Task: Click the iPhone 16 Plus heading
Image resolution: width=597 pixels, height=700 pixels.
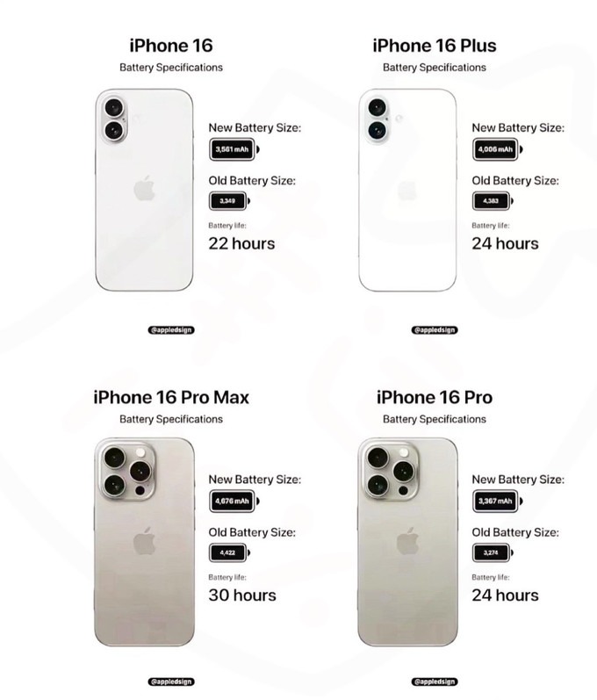Action: pyautogui.click(x=435, y=46)
